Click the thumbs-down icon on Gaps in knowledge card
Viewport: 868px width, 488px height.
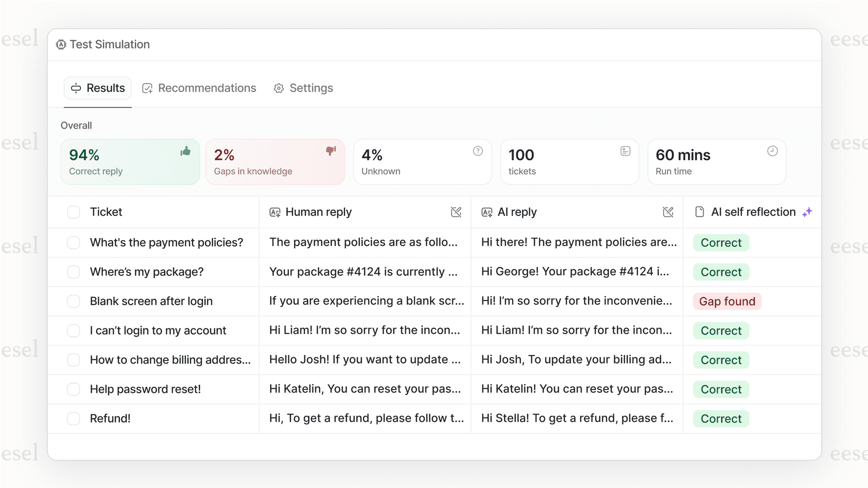pyautogui.click(x=331, y=151)
